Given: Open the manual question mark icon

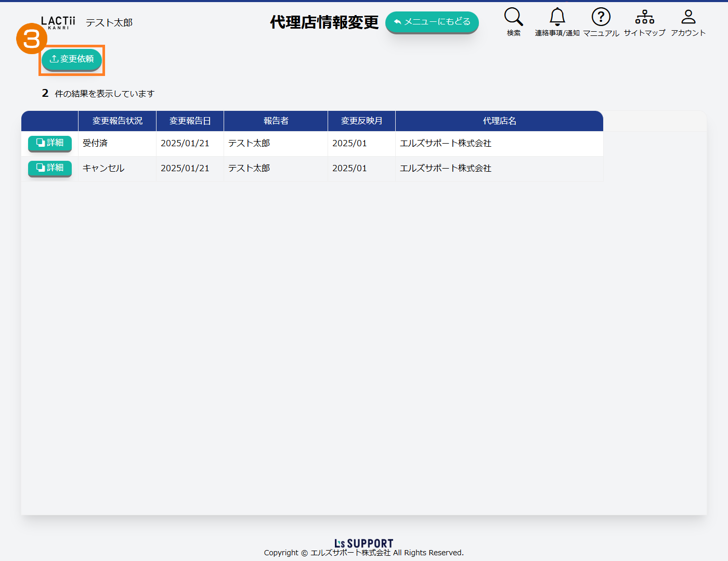Looking at the screenshot, I should coord(601,17).
